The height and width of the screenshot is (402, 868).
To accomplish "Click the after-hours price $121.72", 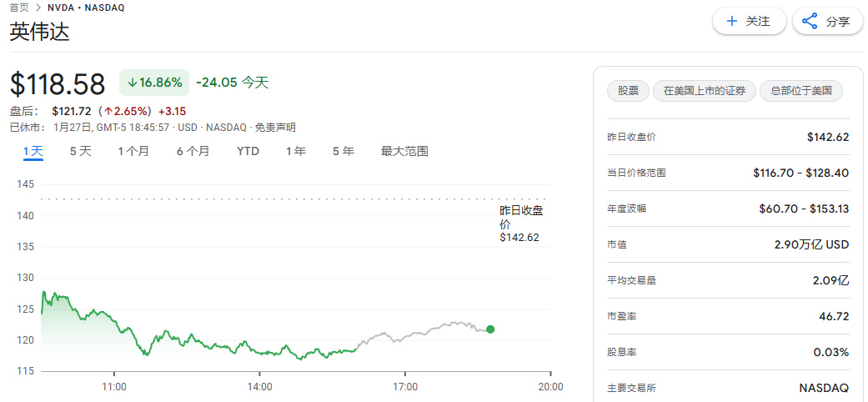I will tap(72, 111).
